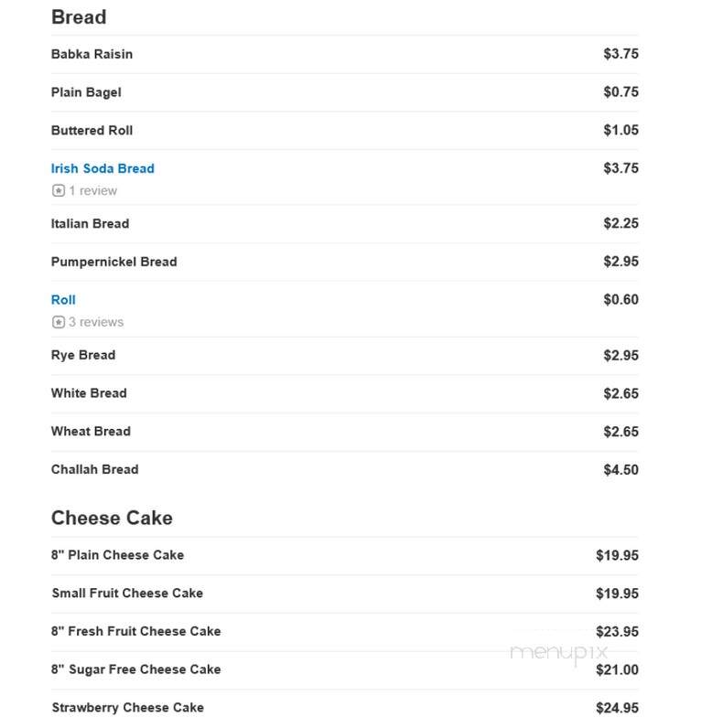723x728 pixels.
Task: Select the 8" Plain Cheese Cake item
Action: coord(117,555)
